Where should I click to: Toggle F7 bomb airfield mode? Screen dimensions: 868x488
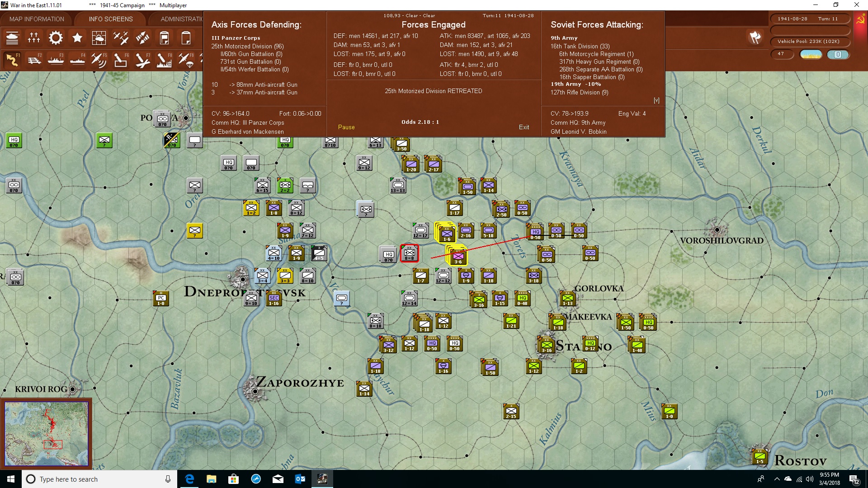(x=142, y=60)
